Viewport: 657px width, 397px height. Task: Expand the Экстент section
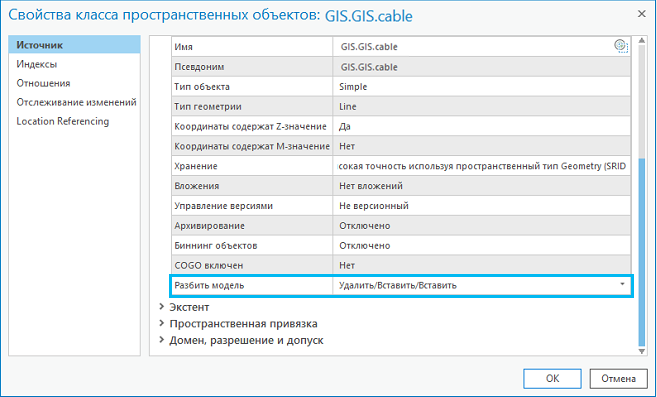[161, 307]
